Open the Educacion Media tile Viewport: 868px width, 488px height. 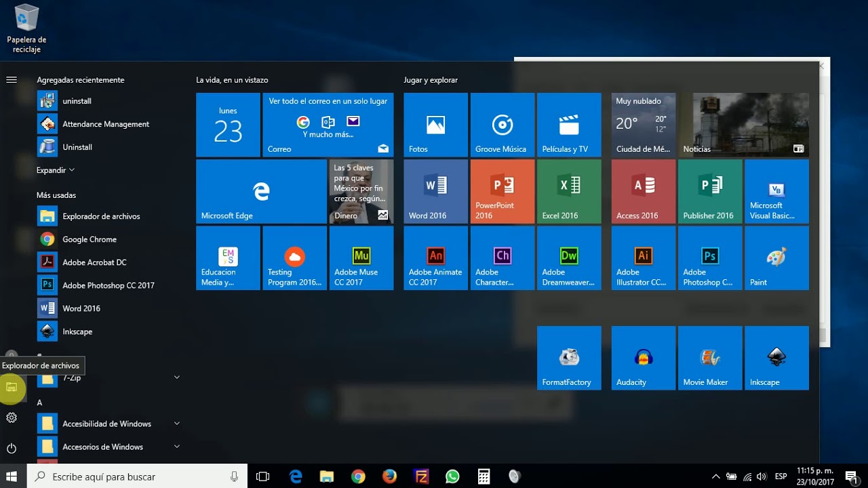tap(228, 258)
